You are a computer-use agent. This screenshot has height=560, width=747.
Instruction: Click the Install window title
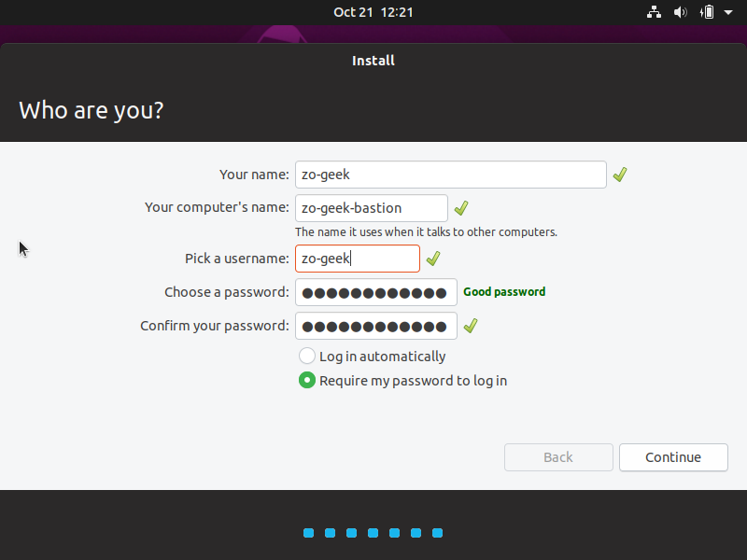coord(373,61)
